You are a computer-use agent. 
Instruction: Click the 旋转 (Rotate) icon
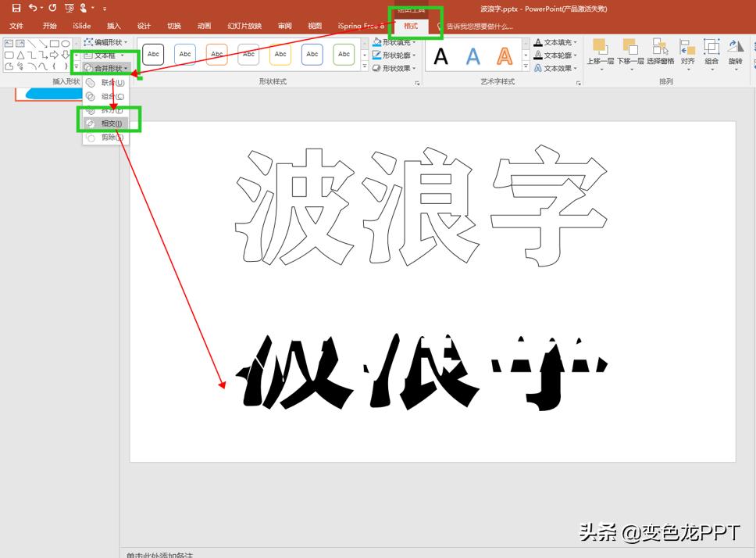point(735,45)
